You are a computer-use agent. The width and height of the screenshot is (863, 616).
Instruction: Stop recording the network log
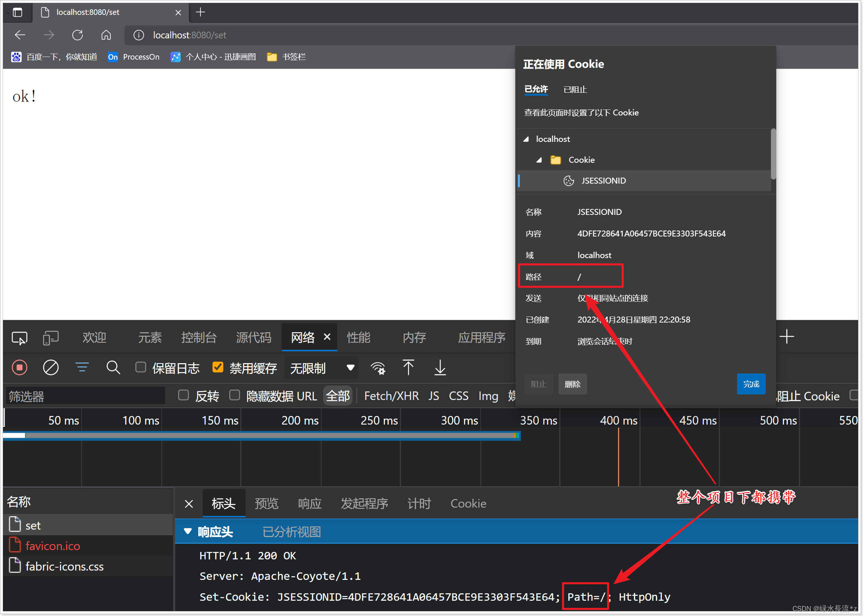tap(20, 368)
